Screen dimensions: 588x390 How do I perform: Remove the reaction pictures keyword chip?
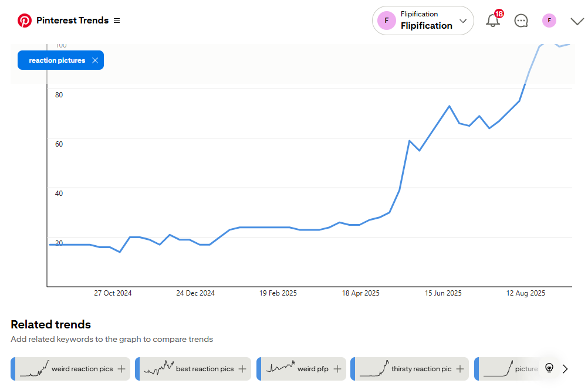coord(95,60)
